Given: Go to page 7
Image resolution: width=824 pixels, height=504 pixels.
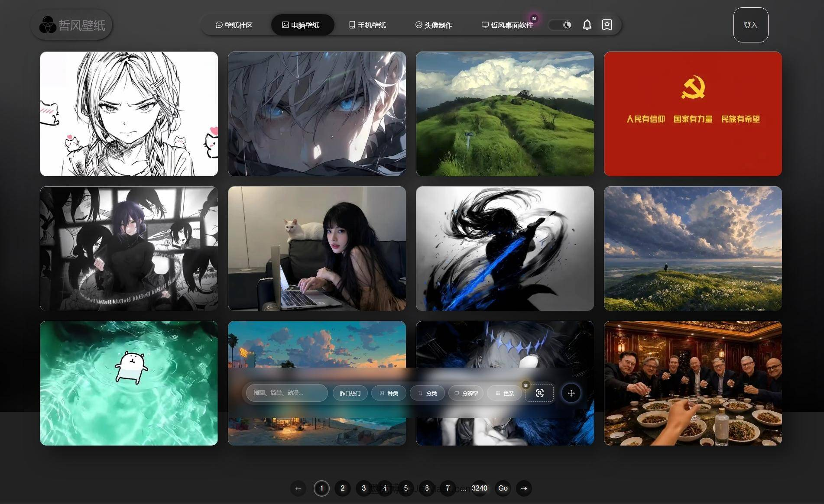Looking at the screenshot, I should (x=448, y=488).
